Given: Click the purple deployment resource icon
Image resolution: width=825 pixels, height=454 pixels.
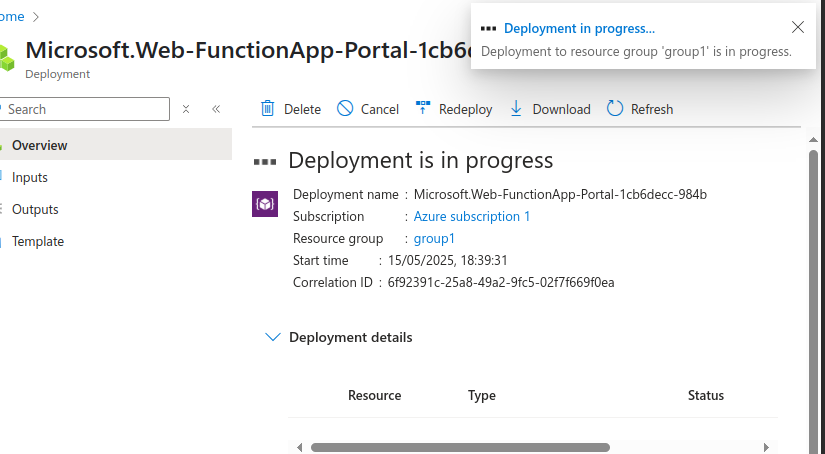Looking at the screenshot, I should point(264,204).
